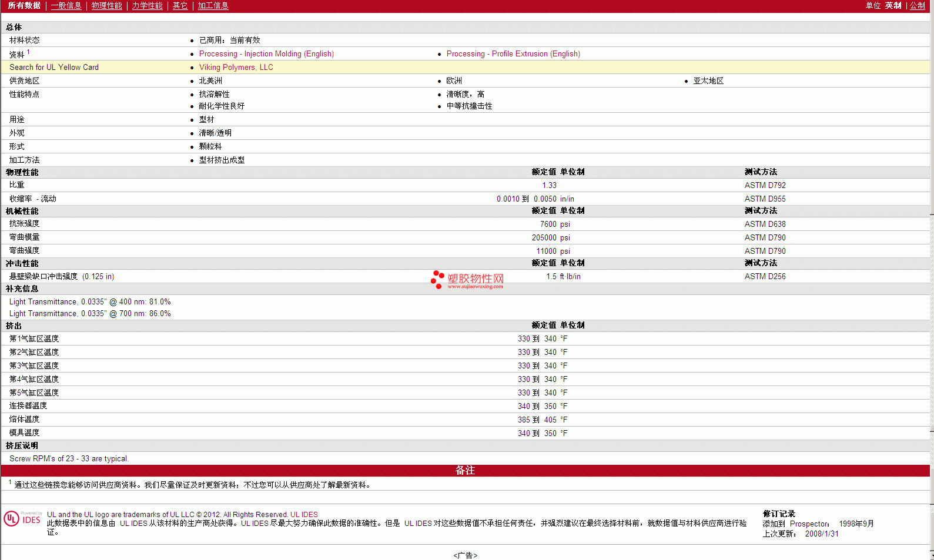
Task: Switch to the 其它 tab
Action: (180, 5)
